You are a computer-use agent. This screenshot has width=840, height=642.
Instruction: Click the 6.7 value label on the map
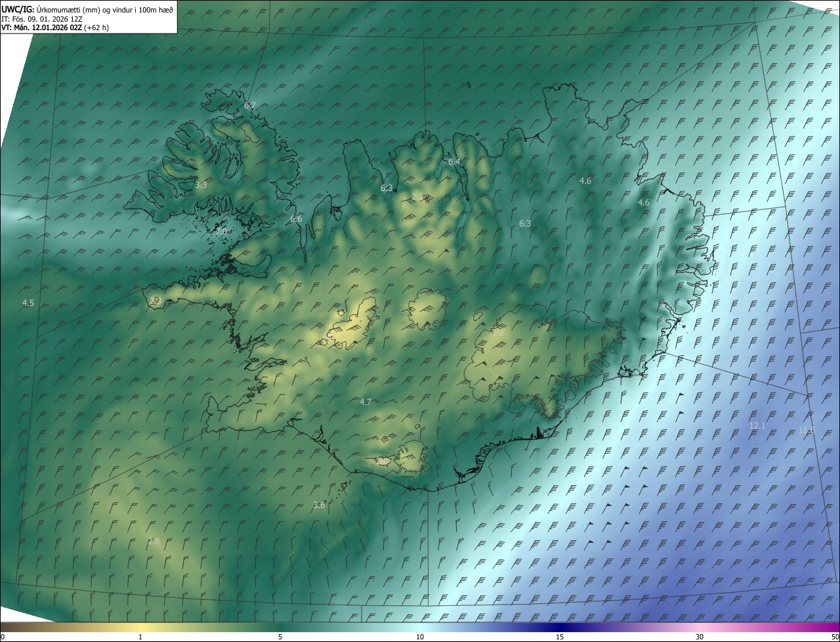(250, 105)
